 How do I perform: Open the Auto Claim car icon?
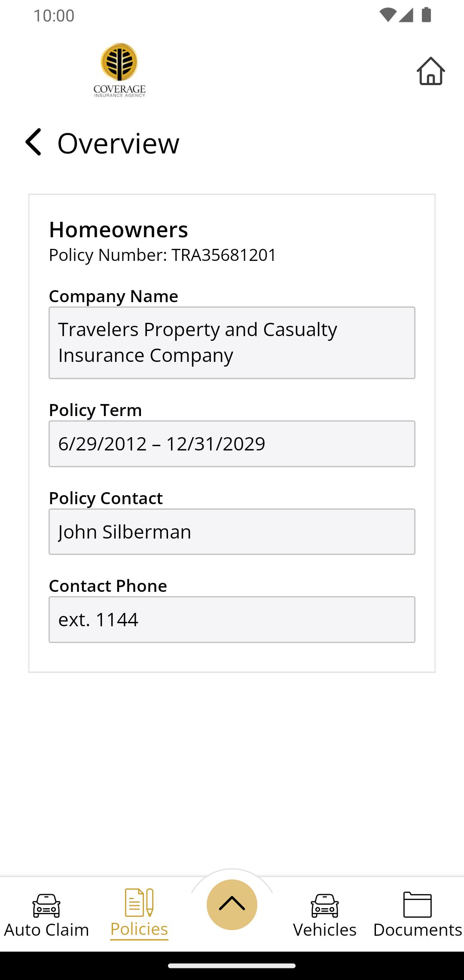coord(46,905)
